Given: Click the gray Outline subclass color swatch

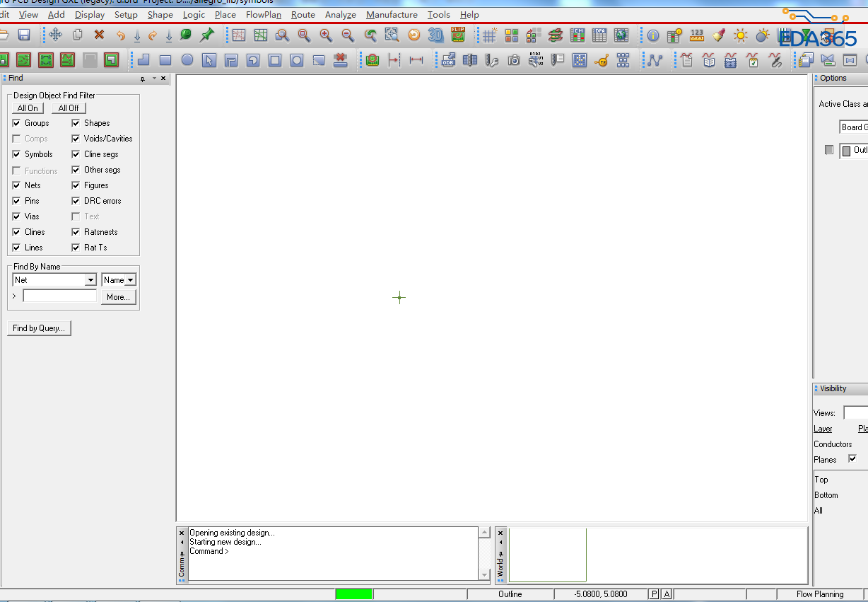Looking at the screenshot, I should click(847, 151).
